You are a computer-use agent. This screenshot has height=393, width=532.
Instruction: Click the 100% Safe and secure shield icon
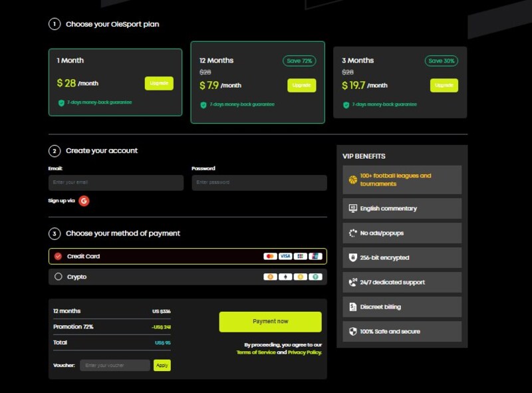[x=352, y=331]
